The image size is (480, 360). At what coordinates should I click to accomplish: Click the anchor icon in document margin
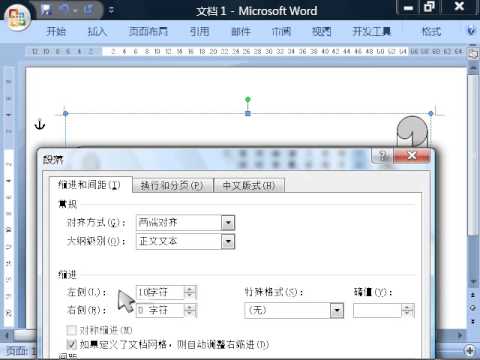(x=40, y=124)
